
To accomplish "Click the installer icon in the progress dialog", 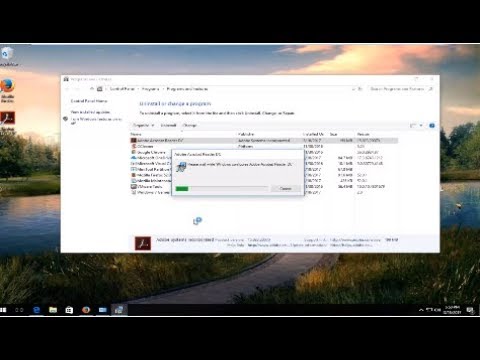I will [181, 166].
